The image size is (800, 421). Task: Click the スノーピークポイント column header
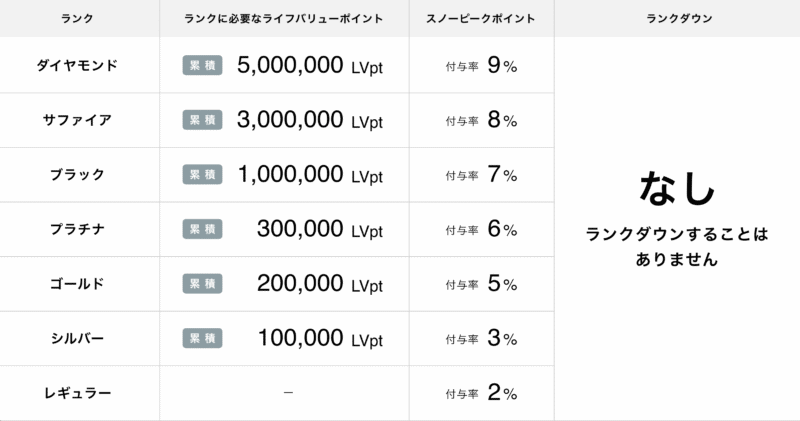481,19
